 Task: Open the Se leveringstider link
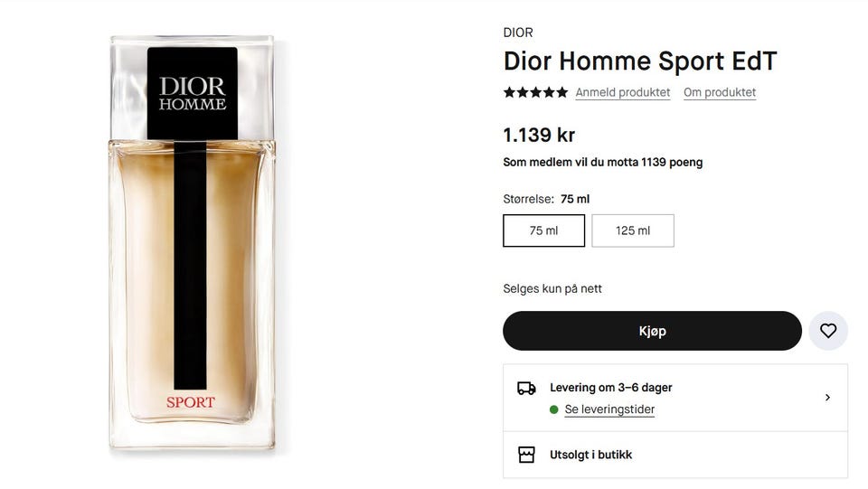(x=609, y=409)
